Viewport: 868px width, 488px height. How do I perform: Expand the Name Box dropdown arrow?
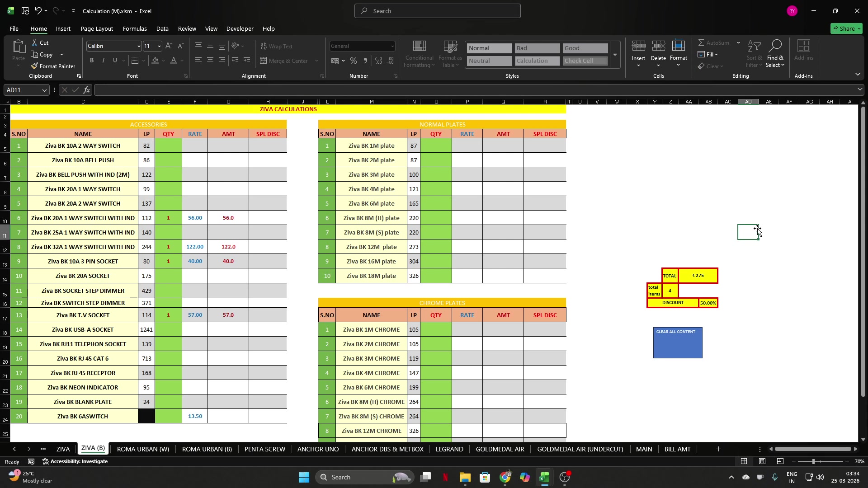tap(44, 90)
